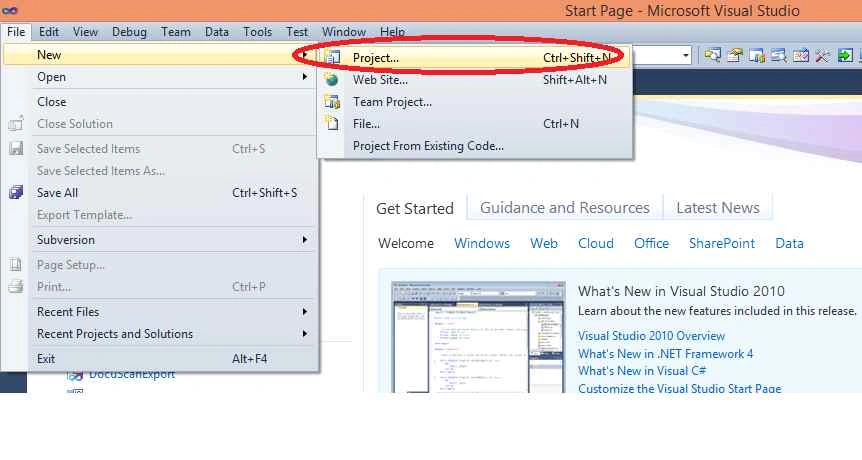Screen dimensions: 862x460
Task: Switch to the Latest News tab
Action: (718, 208)
